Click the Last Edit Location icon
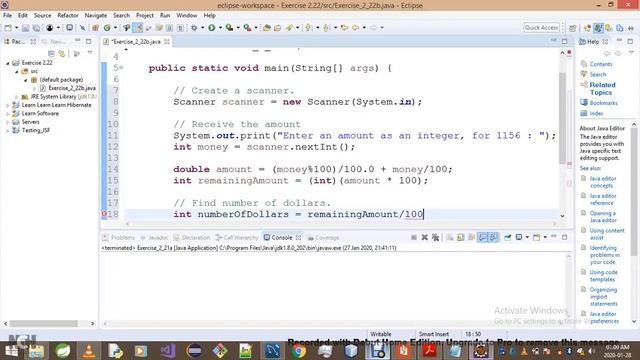The image size is (640, 360). tap(344, 28)
